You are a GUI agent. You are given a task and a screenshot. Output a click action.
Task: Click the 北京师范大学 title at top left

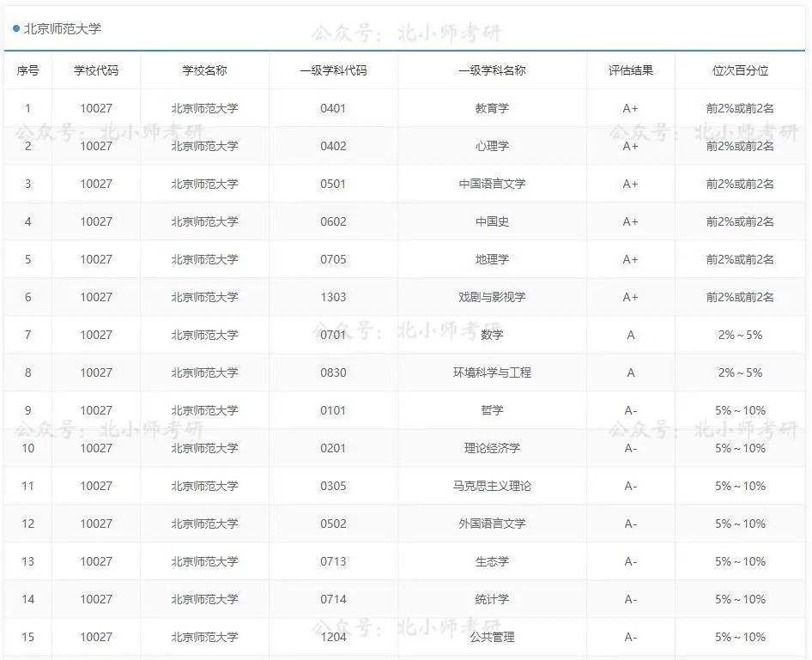62,29
